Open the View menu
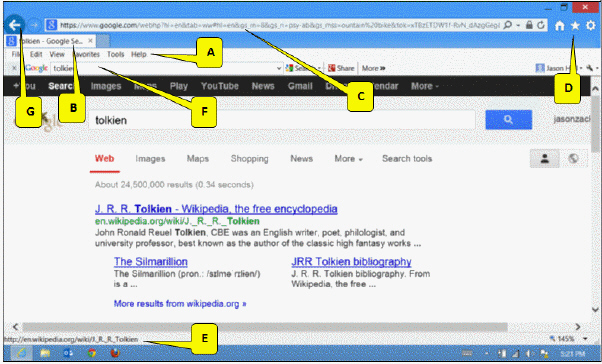 (57, 55)
